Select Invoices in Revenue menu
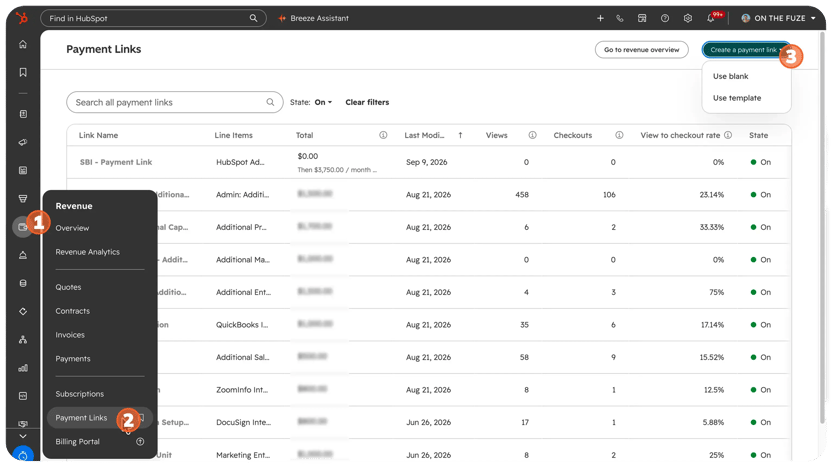This screenshot has width=832, height=467. (x=70, y=335)
